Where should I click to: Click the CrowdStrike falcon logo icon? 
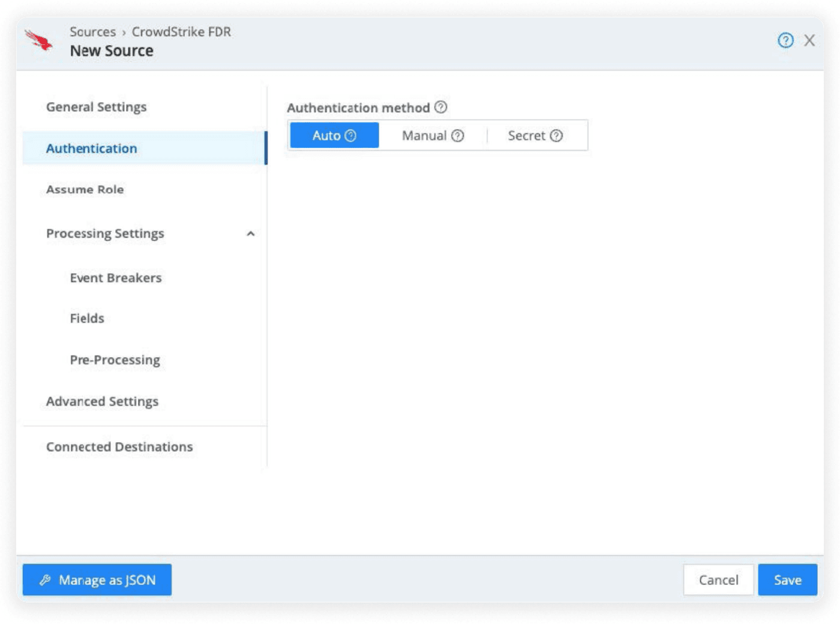click(x=39, y=41)
